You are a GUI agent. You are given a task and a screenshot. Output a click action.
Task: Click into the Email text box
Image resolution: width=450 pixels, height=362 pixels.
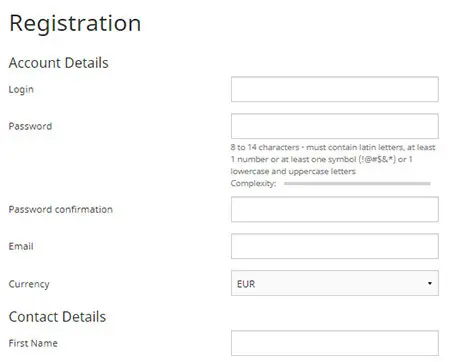pos(335,246)
